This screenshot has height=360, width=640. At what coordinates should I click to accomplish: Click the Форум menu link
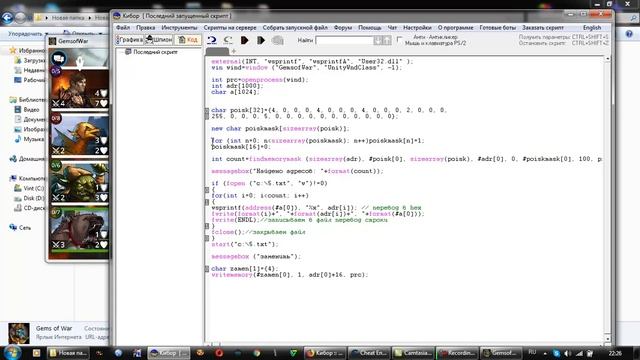(x=343, y=28)
